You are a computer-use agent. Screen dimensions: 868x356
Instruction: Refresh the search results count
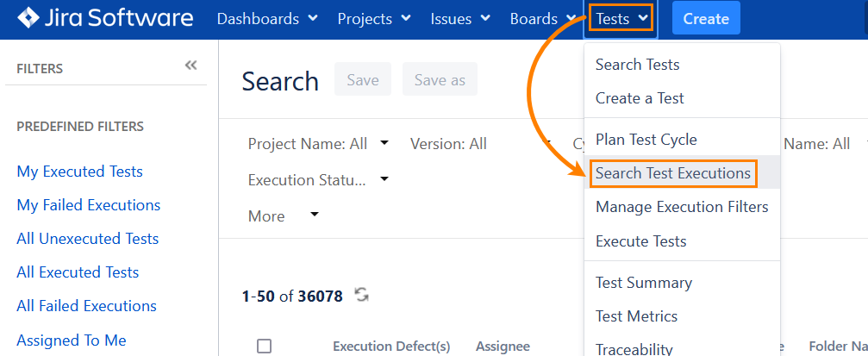tap(362, 295)
